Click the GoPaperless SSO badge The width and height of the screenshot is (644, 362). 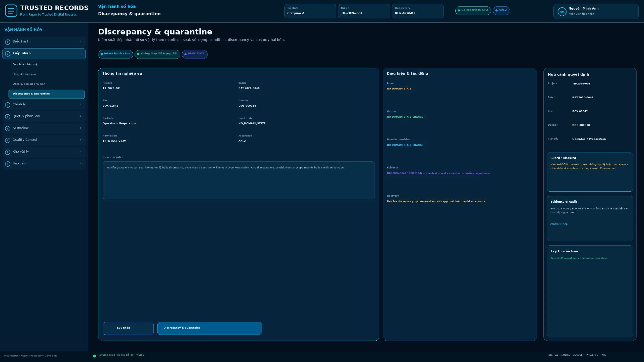473,11
